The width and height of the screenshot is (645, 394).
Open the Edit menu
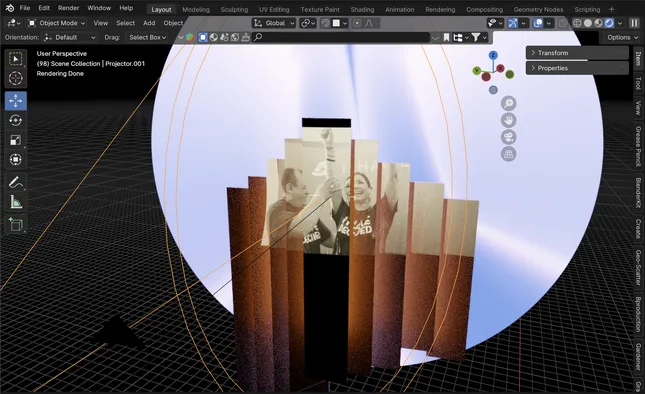(x=44, y=8)
